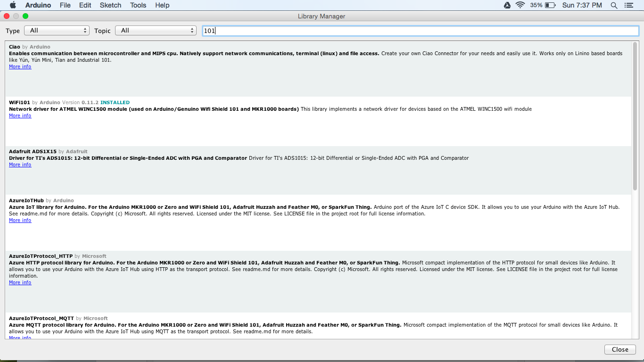644x362 pixels.
Task: Open the Sketch menu
Action: click(110, 5)
